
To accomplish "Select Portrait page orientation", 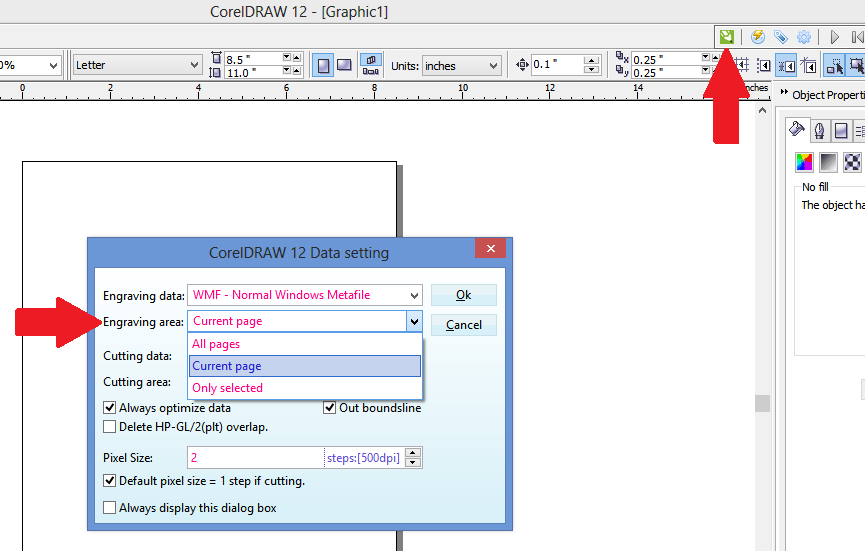I will click(x=324, y=65).
